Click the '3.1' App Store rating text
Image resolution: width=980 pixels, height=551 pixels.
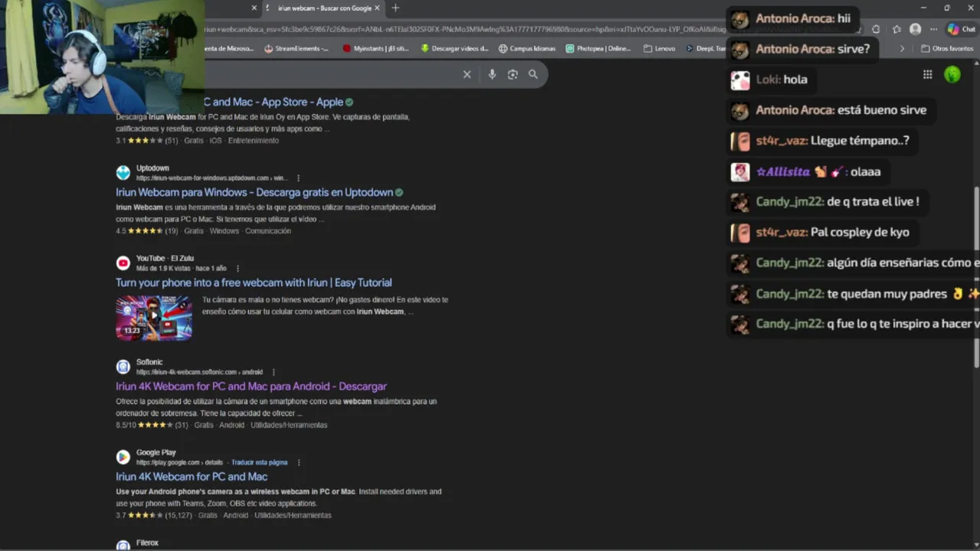(120, 141)
